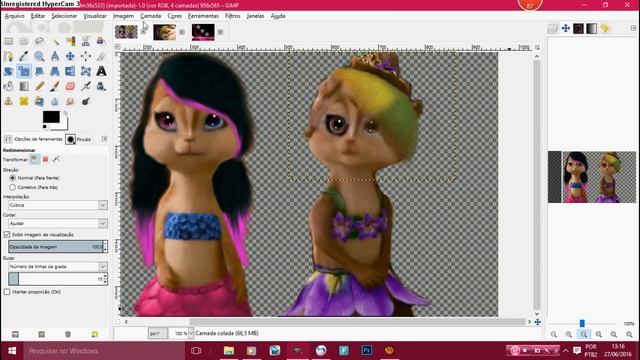Image resolution: width=640 pixels, height=360 pixels.
Task: Select the Heal tool
Action: (x=24, y=101)
